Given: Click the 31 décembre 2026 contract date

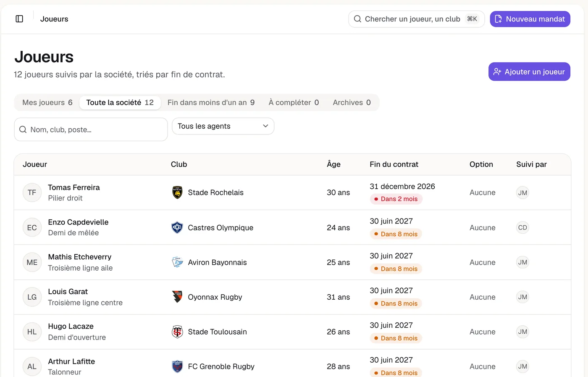Looking at the screenshot, I should point(402,186).
